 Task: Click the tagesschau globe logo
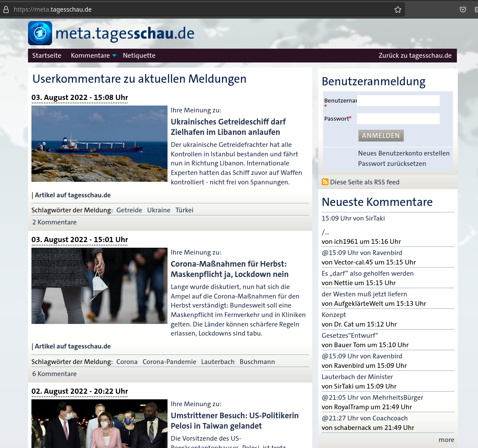(x=40, y=33)
